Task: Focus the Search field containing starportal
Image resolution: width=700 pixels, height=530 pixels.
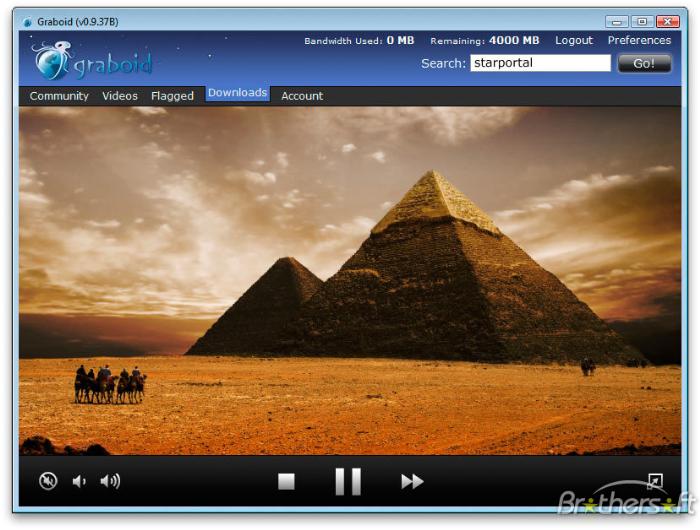Action: pyautogui.click(x=540, y=63)
